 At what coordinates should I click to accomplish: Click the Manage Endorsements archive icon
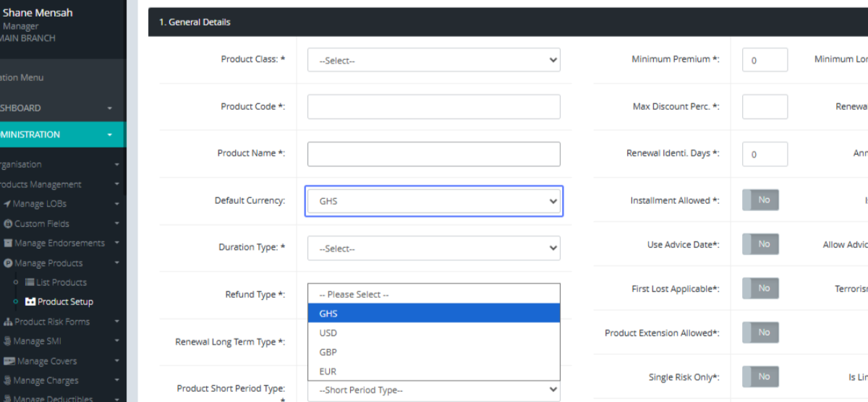point(8,243)
